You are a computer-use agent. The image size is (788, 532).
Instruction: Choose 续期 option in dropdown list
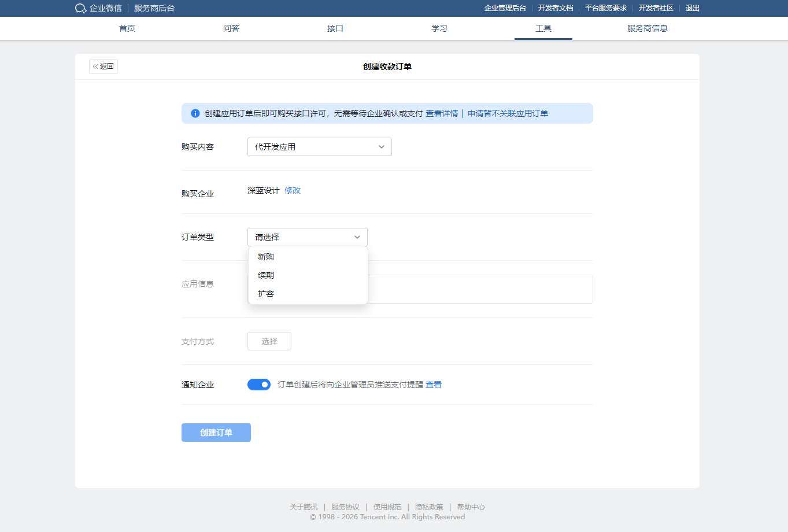click(x=266, y=275)
